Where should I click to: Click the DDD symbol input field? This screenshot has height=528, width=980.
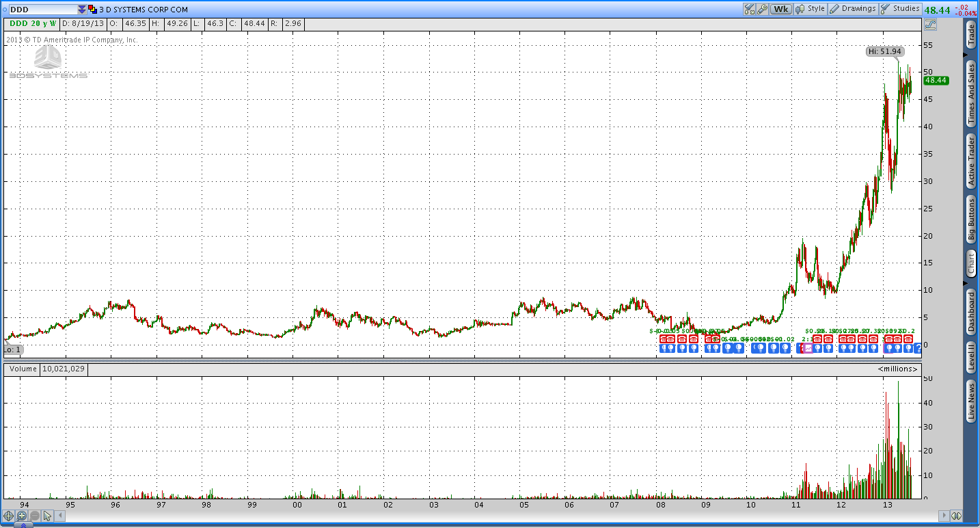pyautogui.click(x=42, y=10)
